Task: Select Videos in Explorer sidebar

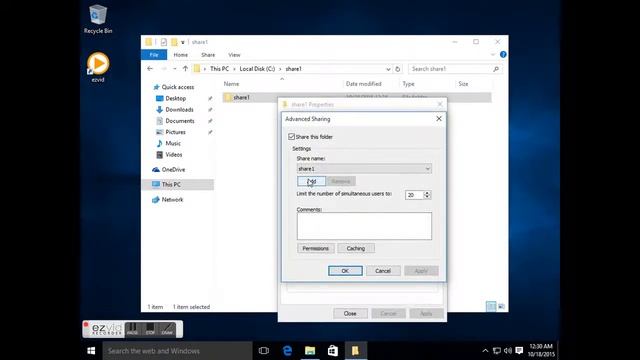Action: [x=173, y=155]
